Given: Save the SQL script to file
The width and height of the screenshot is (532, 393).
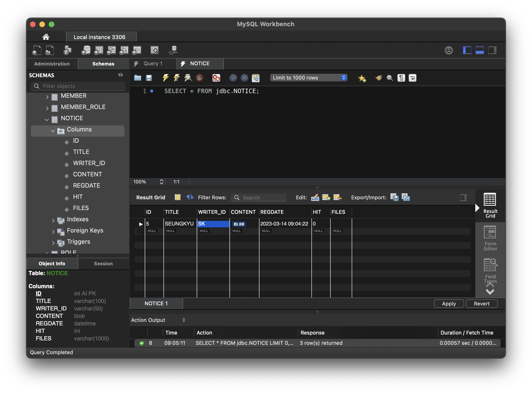Looking at the screenshot, I should click(149, 78).
